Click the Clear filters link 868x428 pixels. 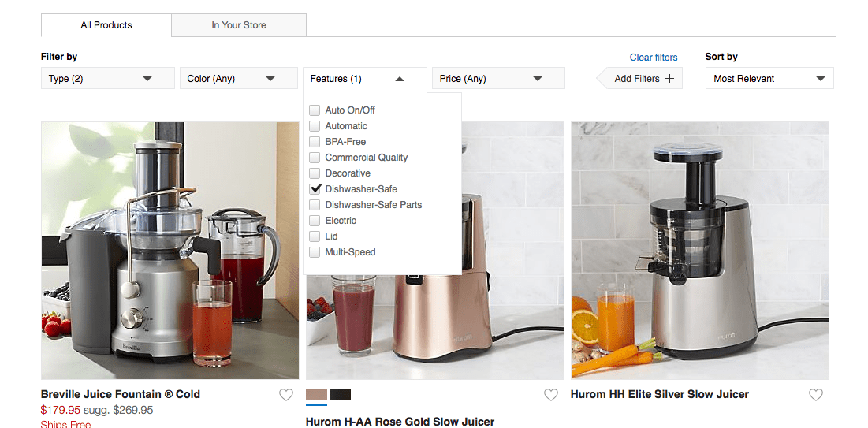click(x=654, y=58)
